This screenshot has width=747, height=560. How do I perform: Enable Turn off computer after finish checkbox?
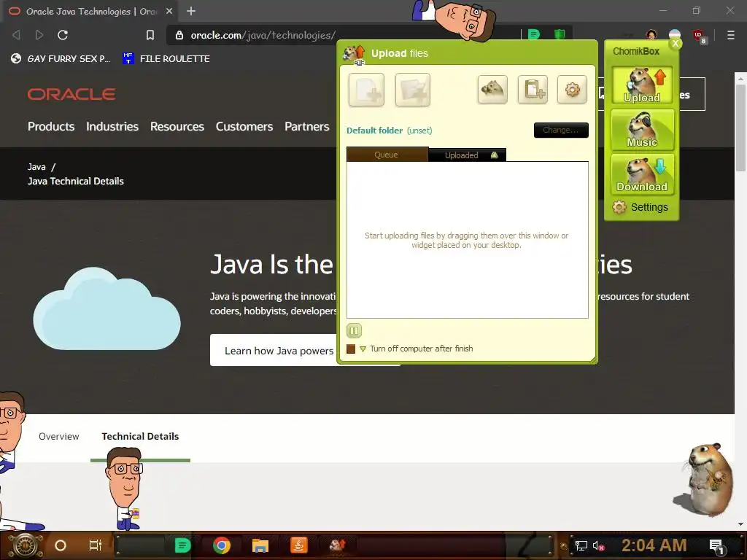(x=351, y=349)
